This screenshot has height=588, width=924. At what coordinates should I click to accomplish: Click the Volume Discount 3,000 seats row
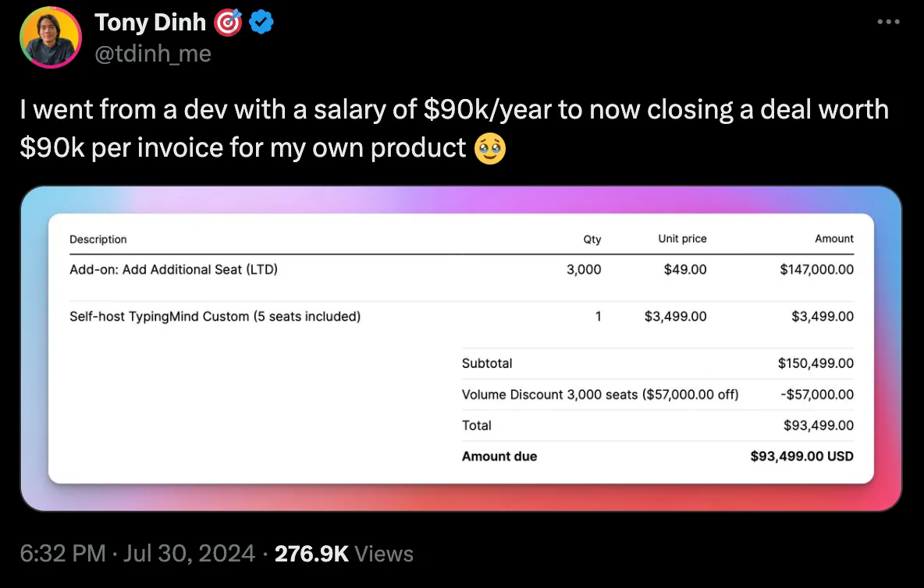[x=599, y=395]
